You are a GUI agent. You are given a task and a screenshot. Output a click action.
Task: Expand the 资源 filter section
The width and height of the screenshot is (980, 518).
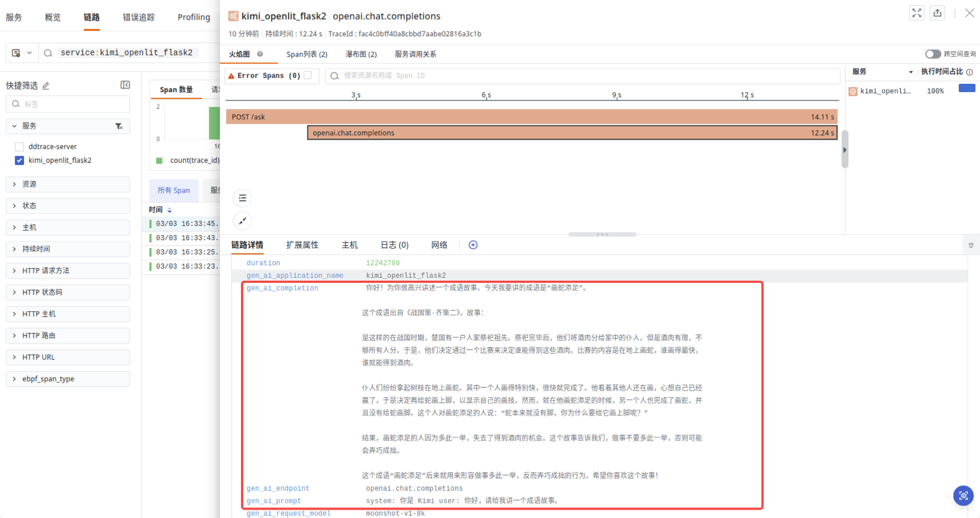click(68, 184)
